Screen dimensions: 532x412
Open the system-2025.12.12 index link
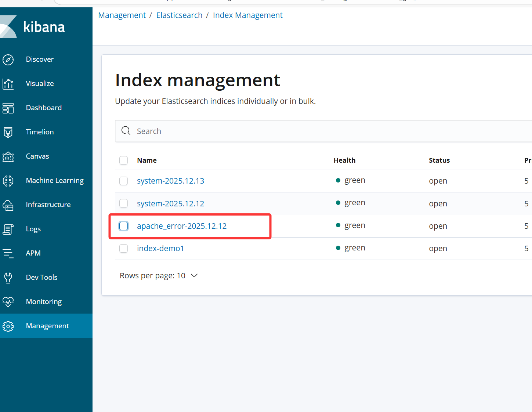point(170,203)
